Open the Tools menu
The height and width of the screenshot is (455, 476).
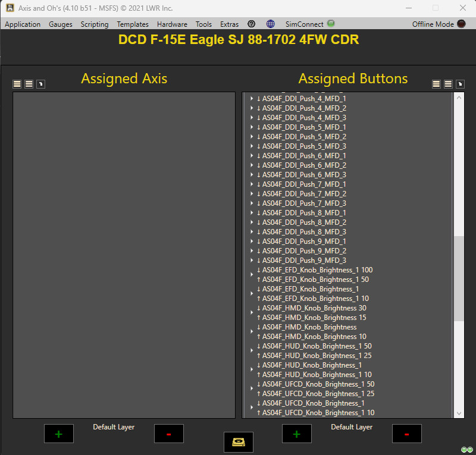(x=203, y=24)
